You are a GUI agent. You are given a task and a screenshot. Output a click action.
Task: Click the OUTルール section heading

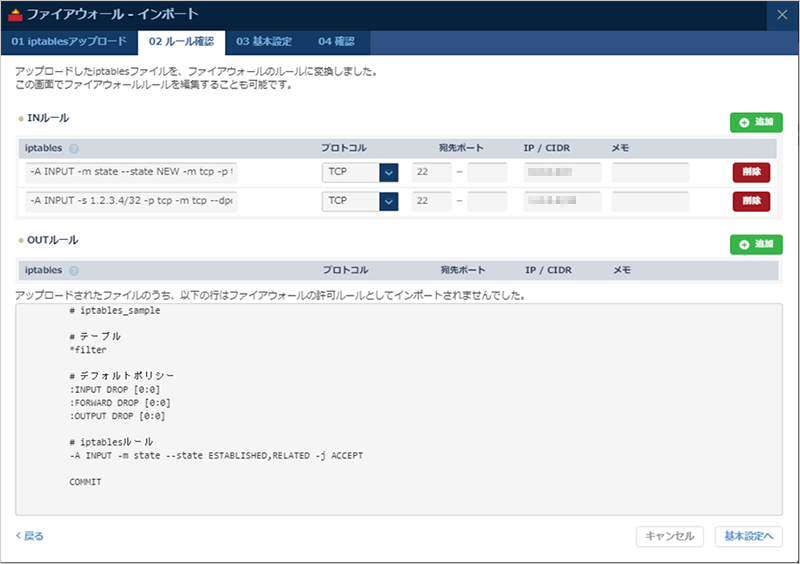click(53, 240)
